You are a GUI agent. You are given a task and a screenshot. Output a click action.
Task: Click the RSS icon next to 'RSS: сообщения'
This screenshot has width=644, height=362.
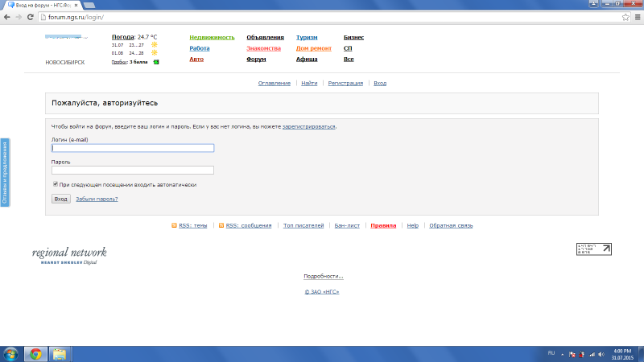point(221,226)
